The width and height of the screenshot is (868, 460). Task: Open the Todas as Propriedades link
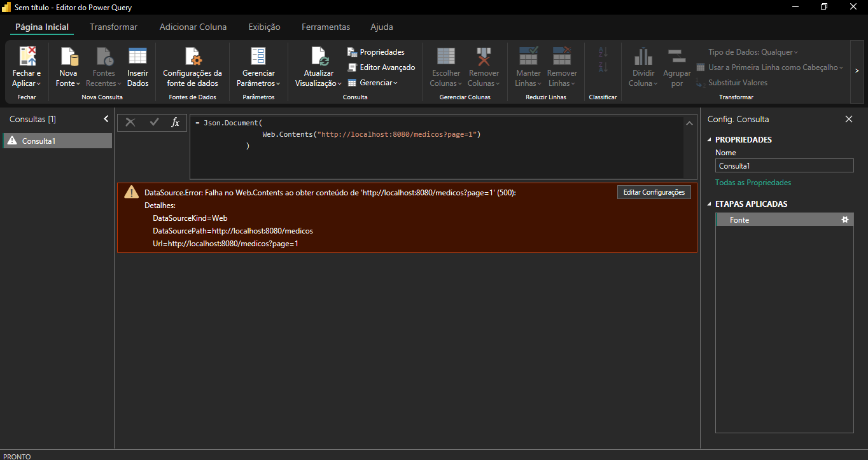(753, 183)
